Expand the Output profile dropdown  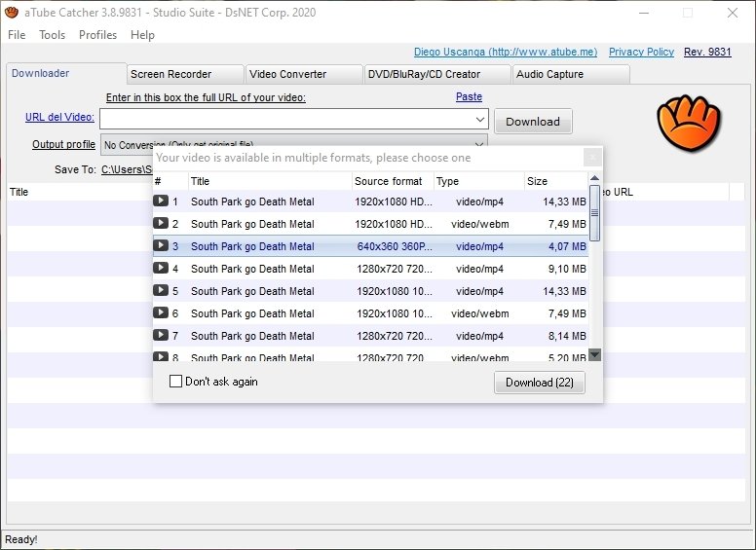pyautogui.click(x=478, y=144)
